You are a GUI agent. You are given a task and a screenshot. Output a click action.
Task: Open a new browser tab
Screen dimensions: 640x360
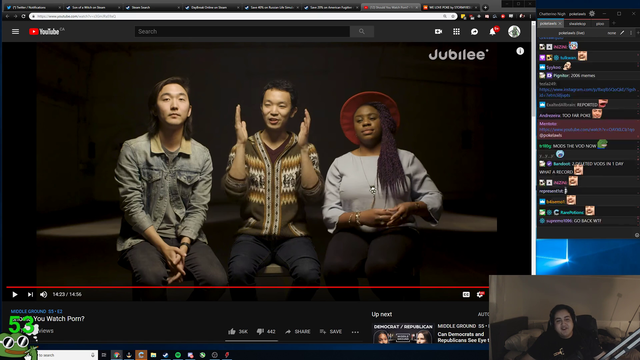485,7
